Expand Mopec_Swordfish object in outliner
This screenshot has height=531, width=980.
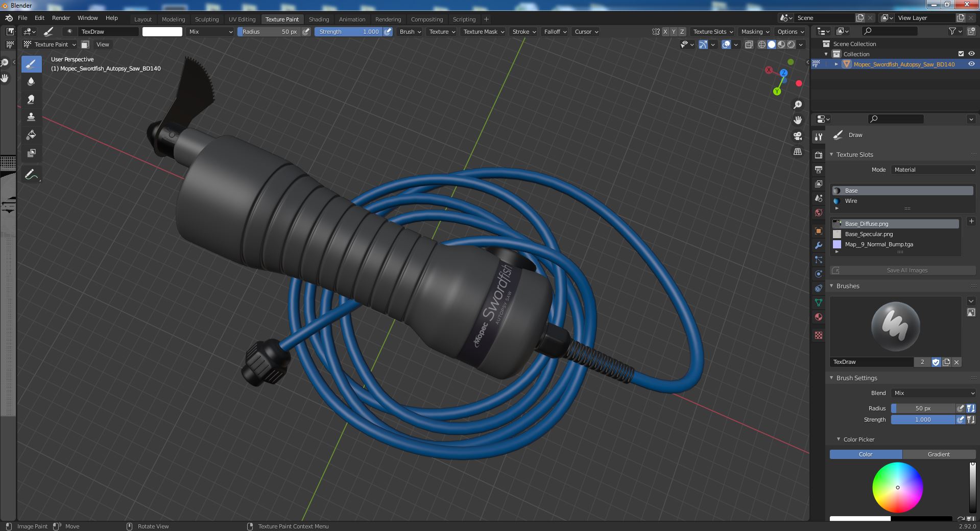pyautogui.click(x=836, y=64)
